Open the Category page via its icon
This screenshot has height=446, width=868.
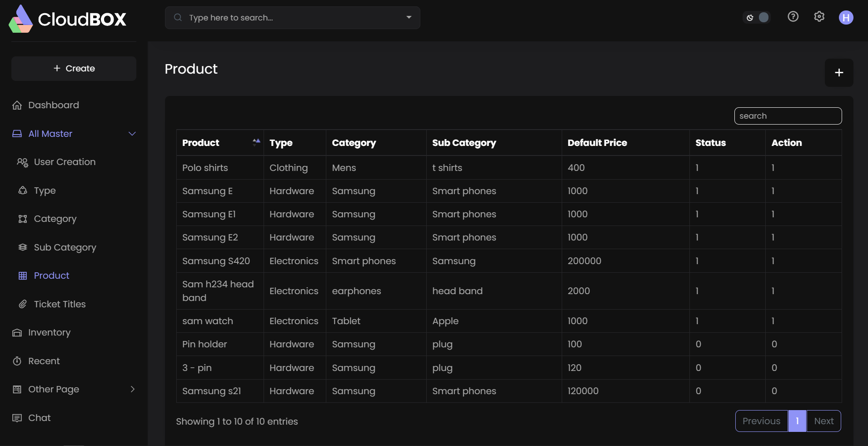tap(22, 219)
